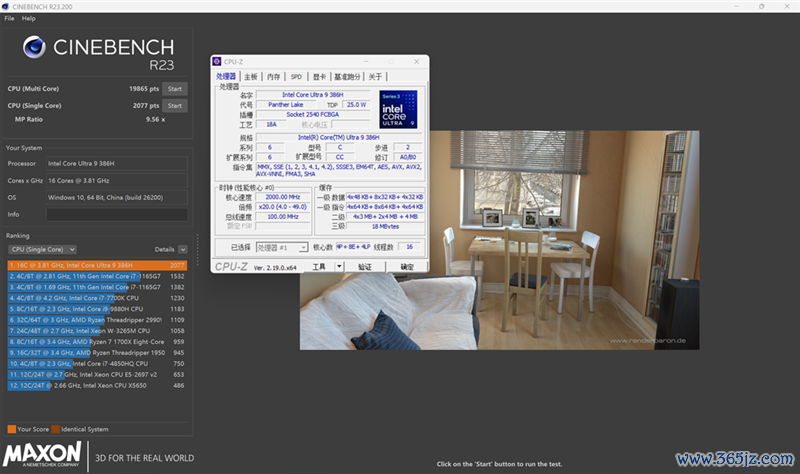Start the CPU Multi Core test
Image resolution: width=800 pixels, height=474 pixels.
(175, 89)
